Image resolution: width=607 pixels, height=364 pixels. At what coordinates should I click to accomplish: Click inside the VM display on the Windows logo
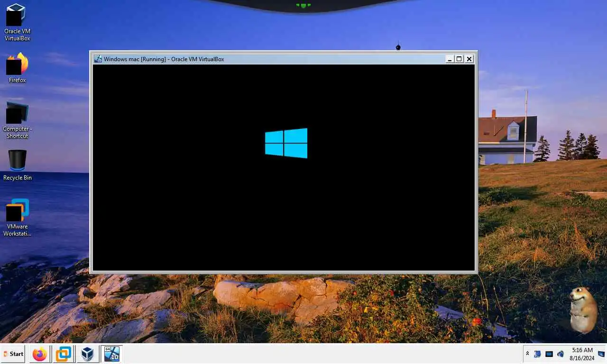(x=286, y=143)
